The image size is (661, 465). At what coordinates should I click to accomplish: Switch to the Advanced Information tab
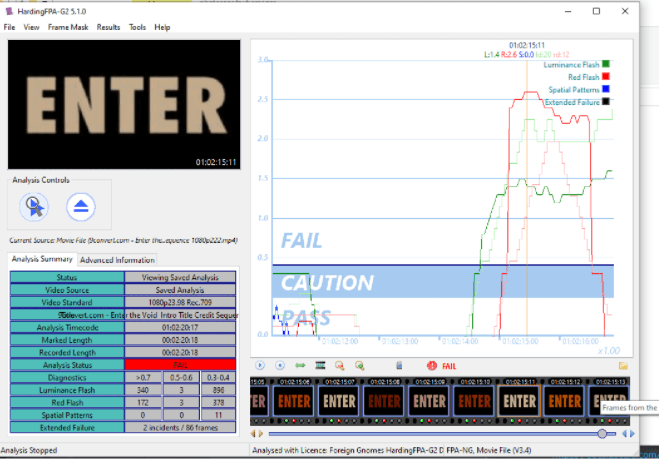click(117, 260)
